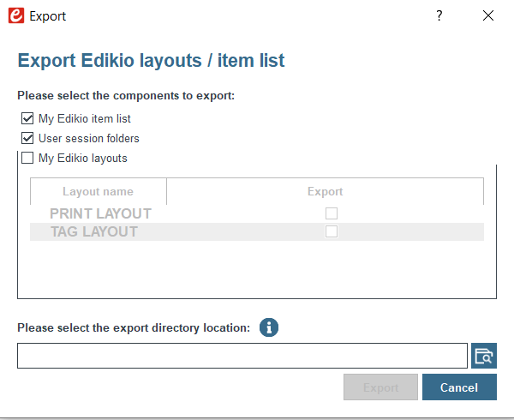
Task: Click the Cancel button
Action: click(x=459, y=387)
